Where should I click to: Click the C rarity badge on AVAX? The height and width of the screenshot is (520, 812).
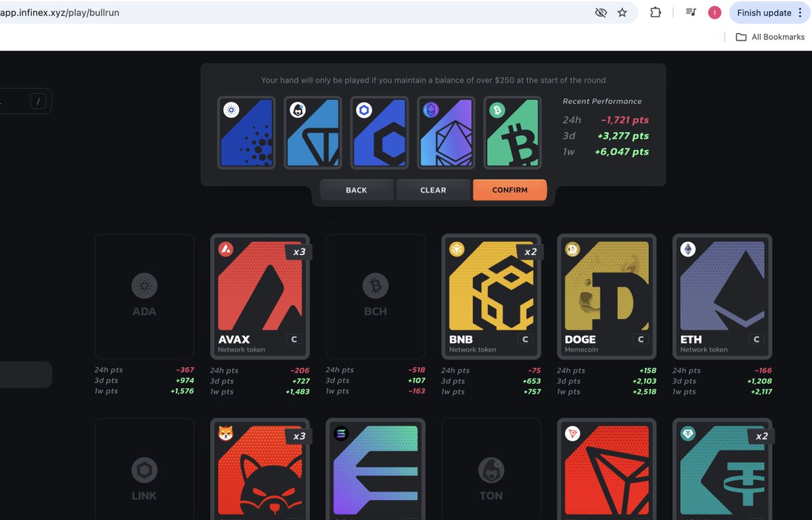pos(294,339)
